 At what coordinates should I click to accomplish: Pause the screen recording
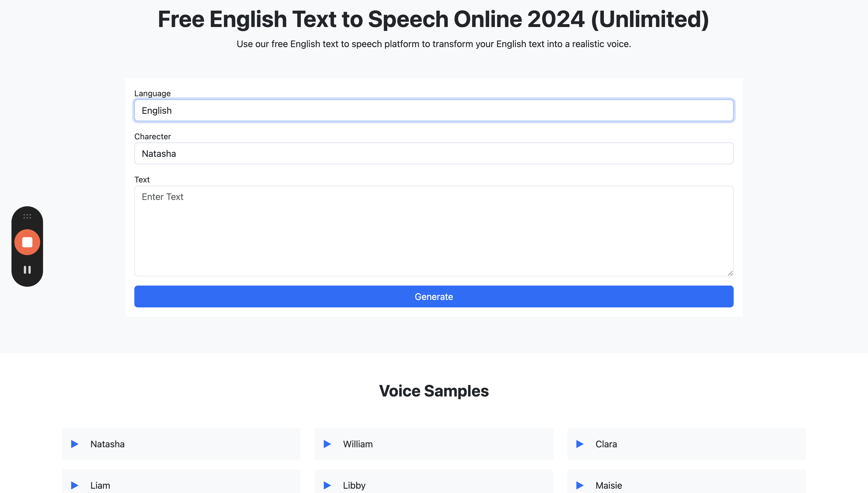27,269
